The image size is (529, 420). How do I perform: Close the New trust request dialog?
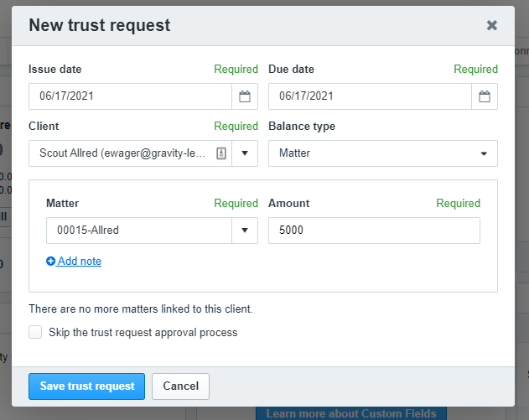492,25
